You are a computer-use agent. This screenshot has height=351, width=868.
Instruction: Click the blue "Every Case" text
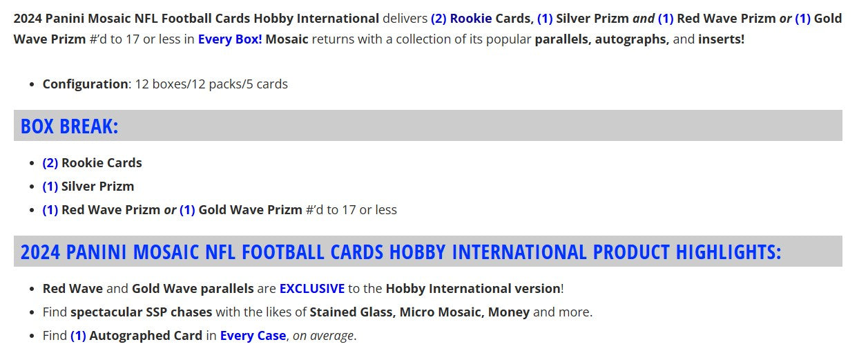(253, 335)
